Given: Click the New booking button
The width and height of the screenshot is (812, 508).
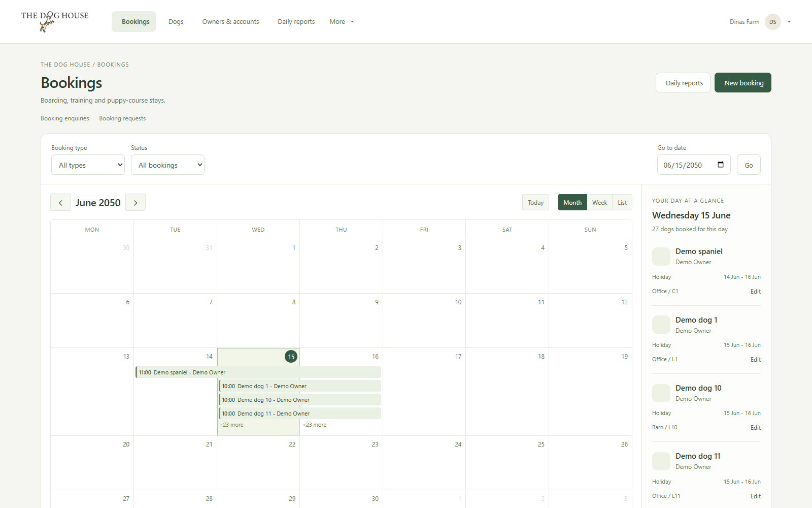Looking at the screenshot, I should pyautogui.click(x=743, y=83).
